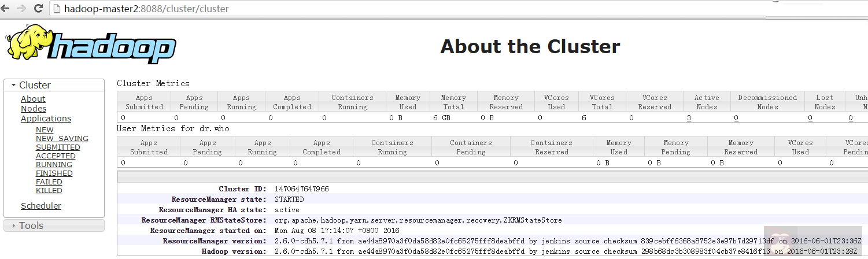Show ACCEPTED applications
This screenshot has height=259, width=868.
56,156
